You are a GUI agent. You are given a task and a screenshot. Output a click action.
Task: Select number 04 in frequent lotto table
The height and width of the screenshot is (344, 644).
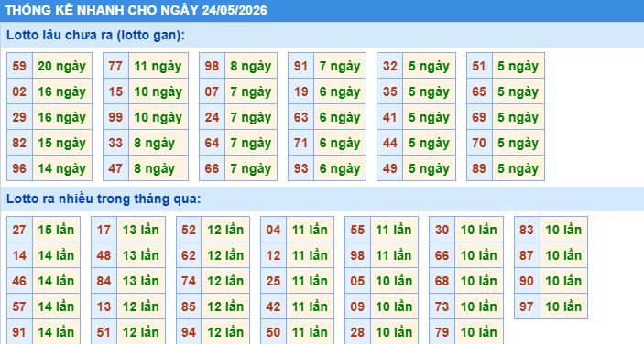coord(273,230)
